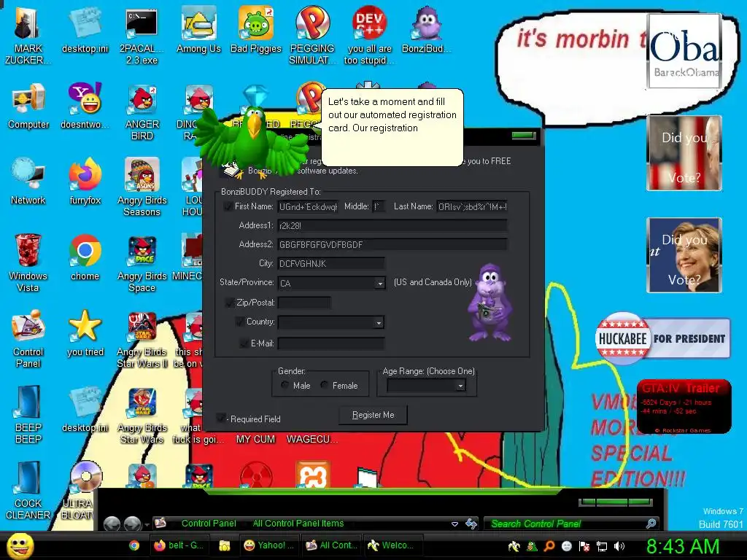
Task: Click the Chrome icon in the taskbar
Action: pyautogui.click(x=134, y=545)
